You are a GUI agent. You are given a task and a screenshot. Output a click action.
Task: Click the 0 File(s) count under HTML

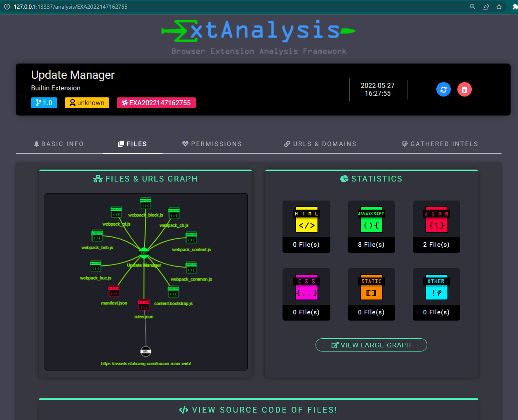click(306, 245)
